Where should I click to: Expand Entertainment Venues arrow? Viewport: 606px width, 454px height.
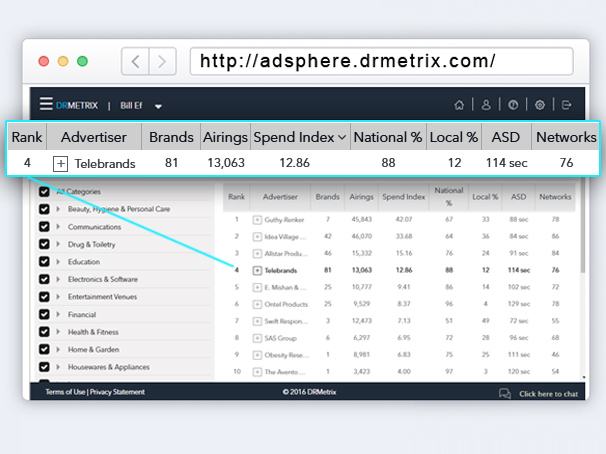coord(58,297)
